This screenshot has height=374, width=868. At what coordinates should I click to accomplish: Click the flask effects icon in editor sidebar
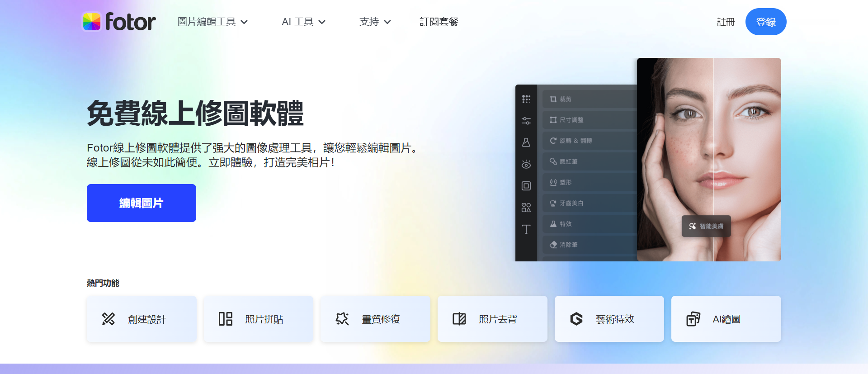coord(526,142)
